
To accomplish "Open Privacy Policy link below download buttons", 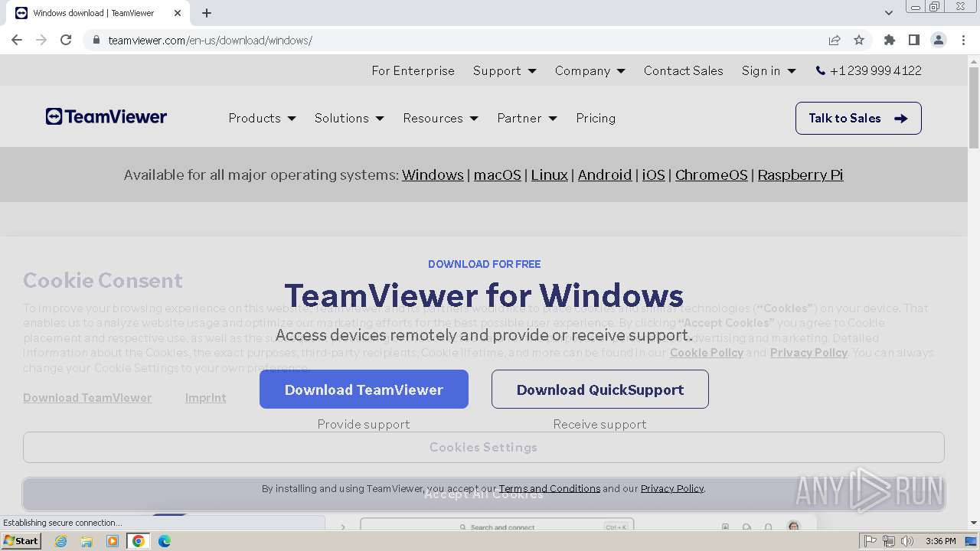I will point(672,488).
